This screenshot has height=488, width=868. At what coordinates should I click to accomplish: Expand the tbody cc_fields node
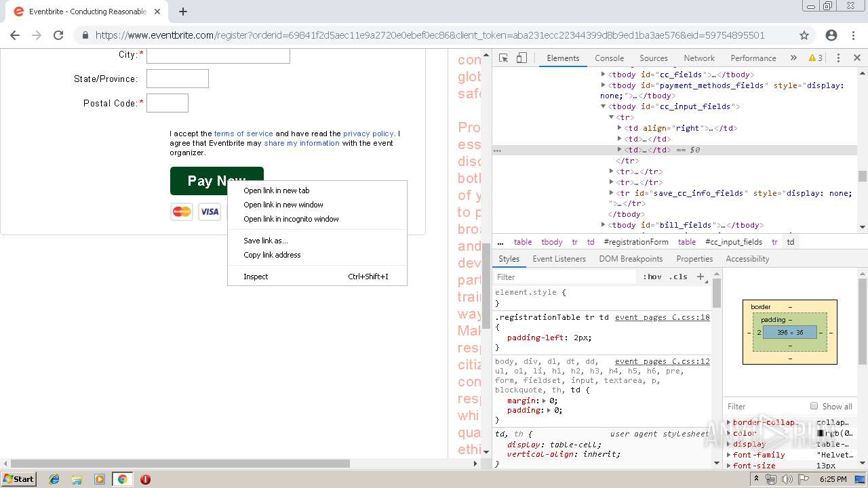[603, 75]
